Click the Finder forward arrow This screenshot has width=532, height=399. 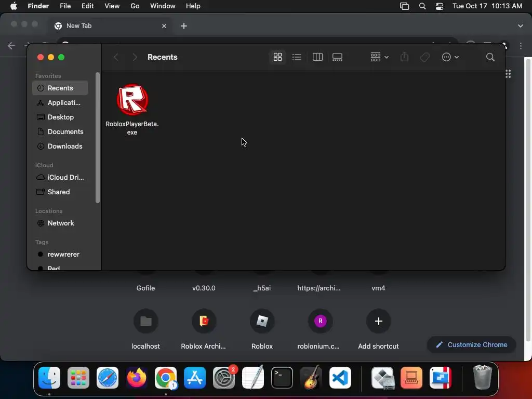point(135,57)
